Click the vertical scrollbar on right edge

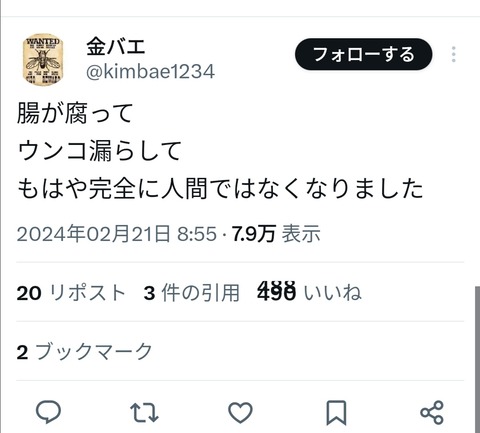click(477, 359)
